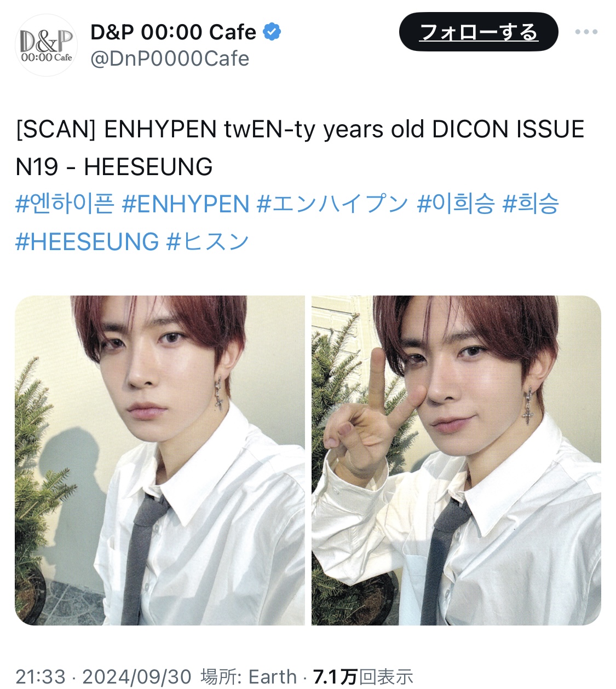Open the 21:33 · 2024/09/30 timestamp

click(103, 676)
